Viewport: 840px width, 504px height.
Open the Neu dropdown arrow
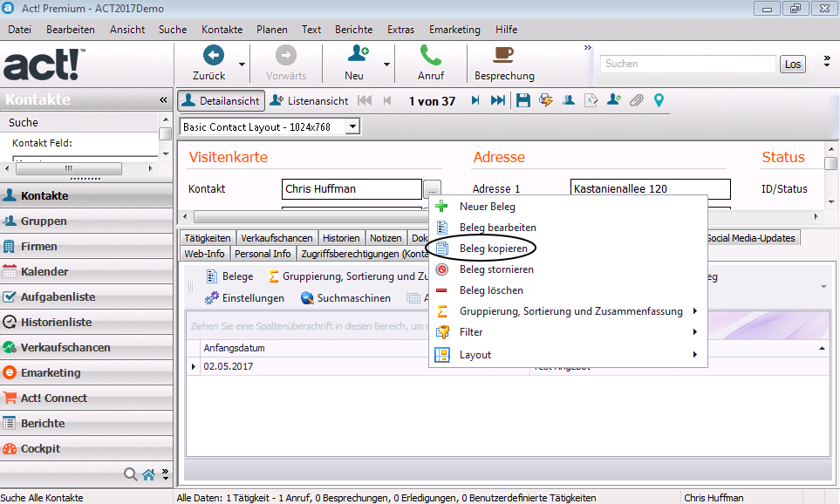tap(386, 65)
